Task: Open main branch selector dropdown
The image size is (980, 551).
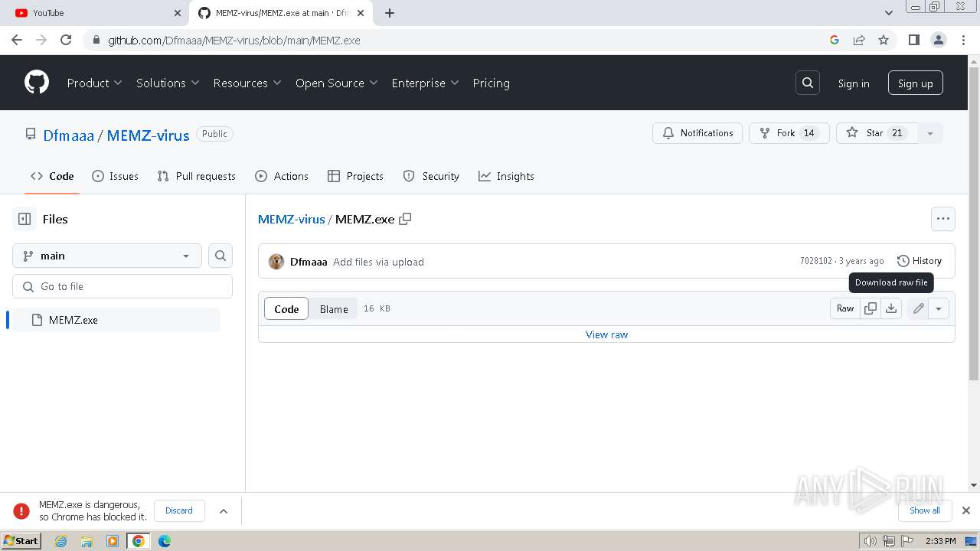Action: 107,256
